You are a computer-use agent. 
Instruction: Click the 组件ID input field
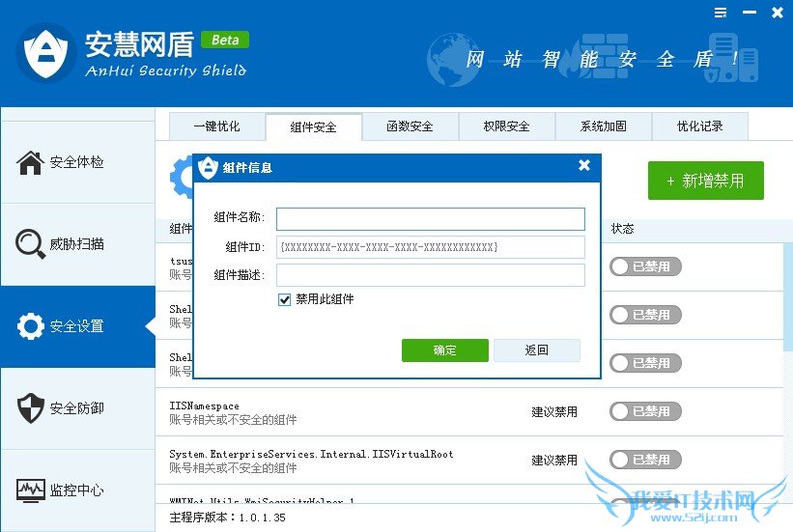point(431,247)
